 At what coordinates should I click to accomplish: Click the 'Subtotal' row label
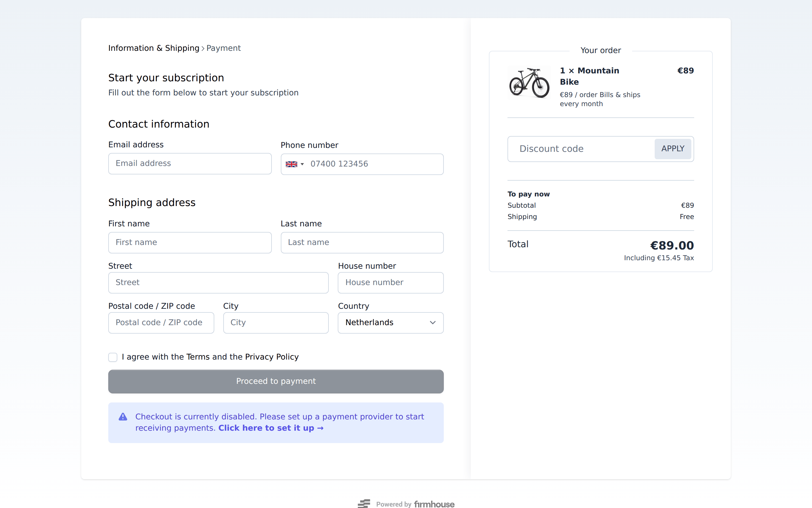pos(521,205)
